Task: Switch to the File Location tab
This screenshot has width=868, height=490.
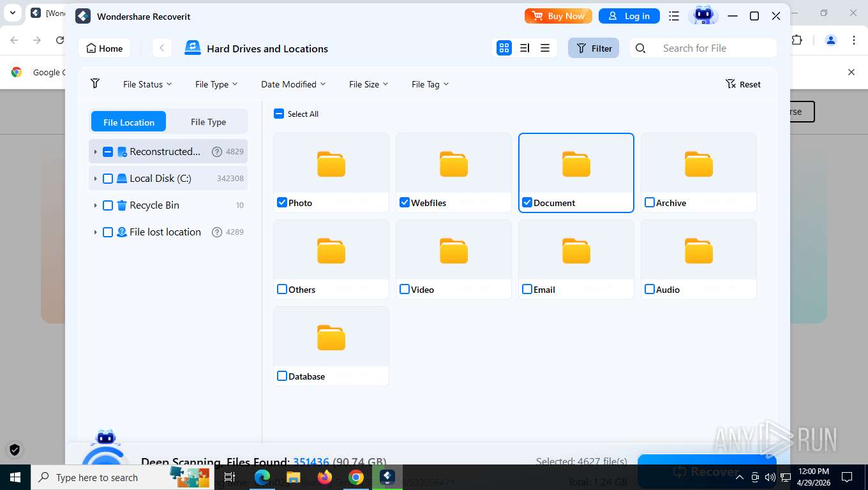Action: (129, 122)
